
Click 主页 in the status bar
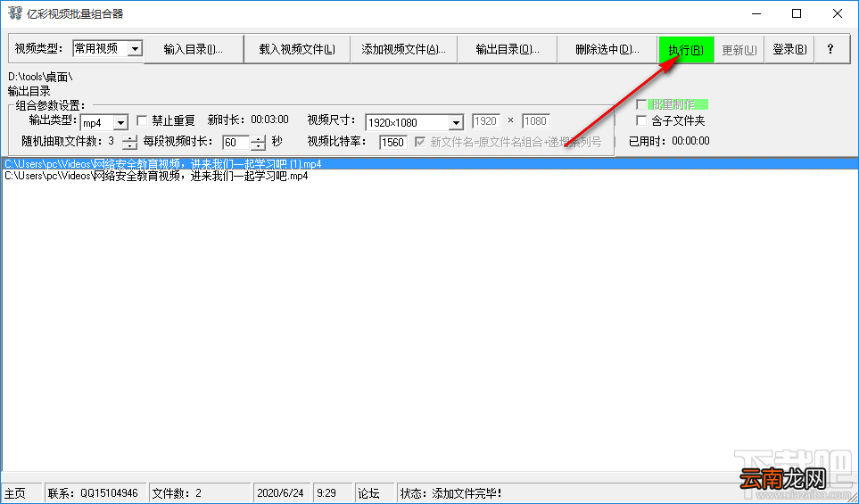pyautogui.click(x=15, y=493)
